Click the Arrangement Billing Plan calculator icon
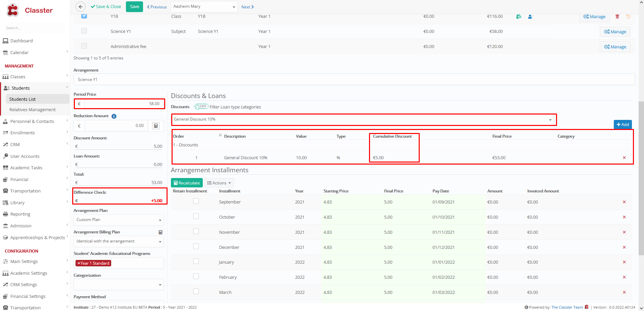 [x=160, y=232]
